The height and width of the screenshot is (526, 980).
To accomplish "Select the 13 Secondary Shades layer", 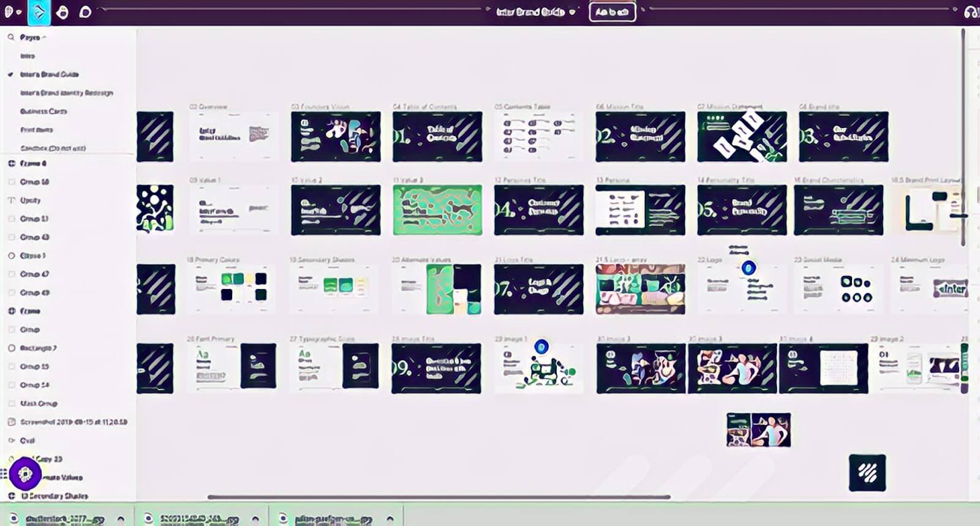I will click(x=55, y=496).
